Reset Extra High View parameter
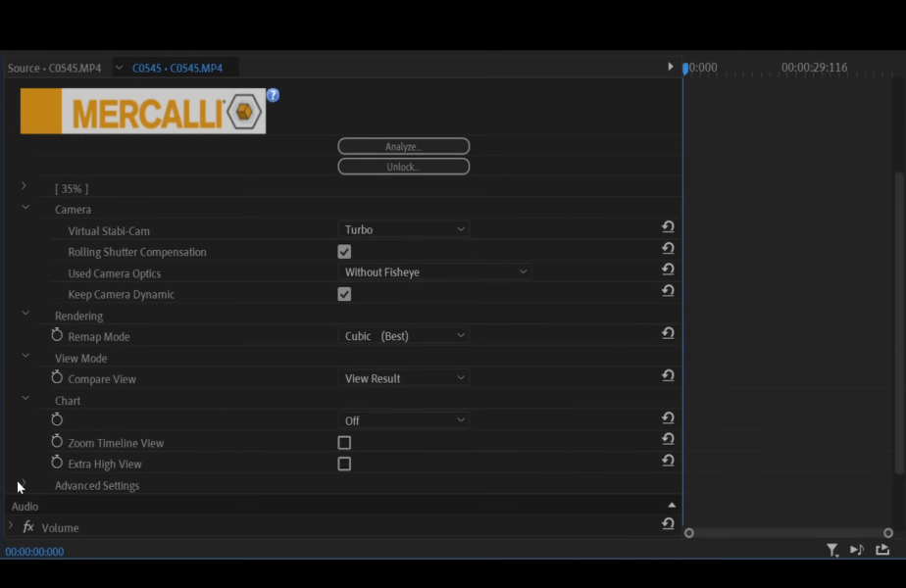 point(668,461)
